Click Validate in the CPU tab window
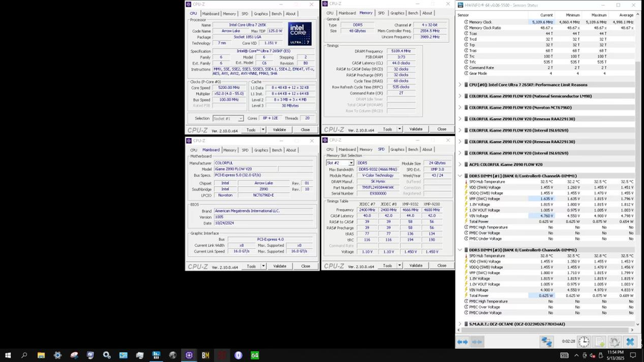Screen dimensions: 644x362 [280, 129]
